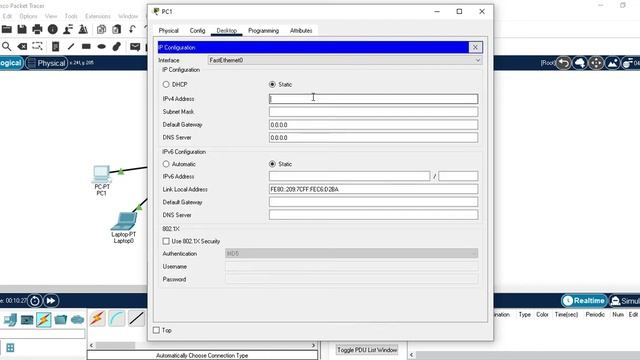Viewport: 640px width, 360px height.
Task: Select the Add Simple PDU envelope
Action: [135, 46]
